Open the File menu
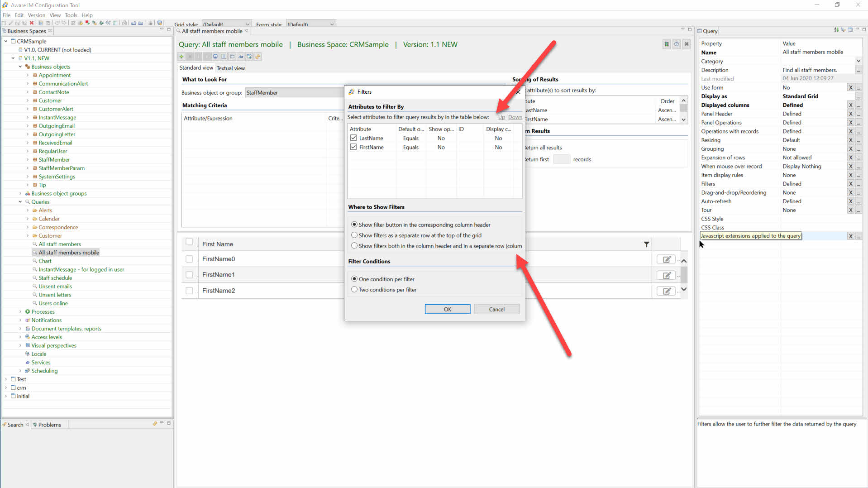This screenshot has width=868, height=488. (x=6, y=15)
